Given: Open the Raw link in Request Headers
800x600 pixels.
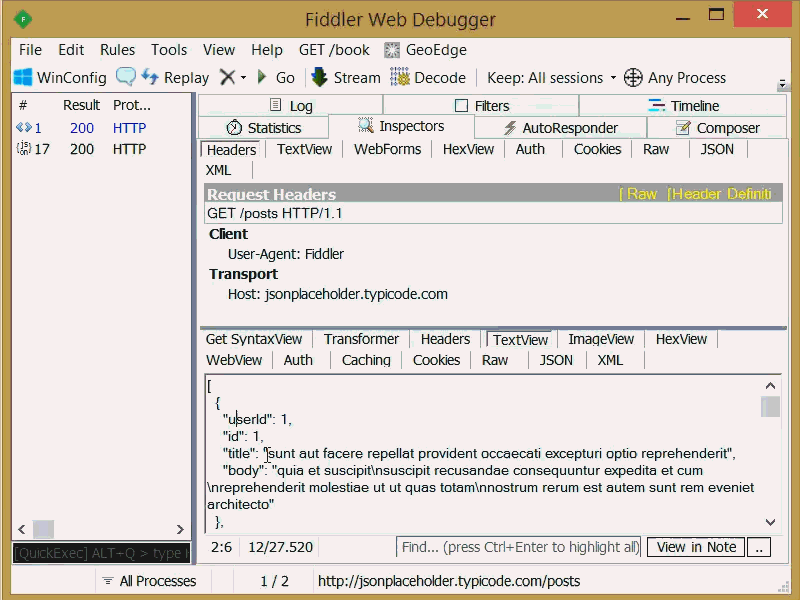Looking at the screenshot, I should (x=638, y=194).
